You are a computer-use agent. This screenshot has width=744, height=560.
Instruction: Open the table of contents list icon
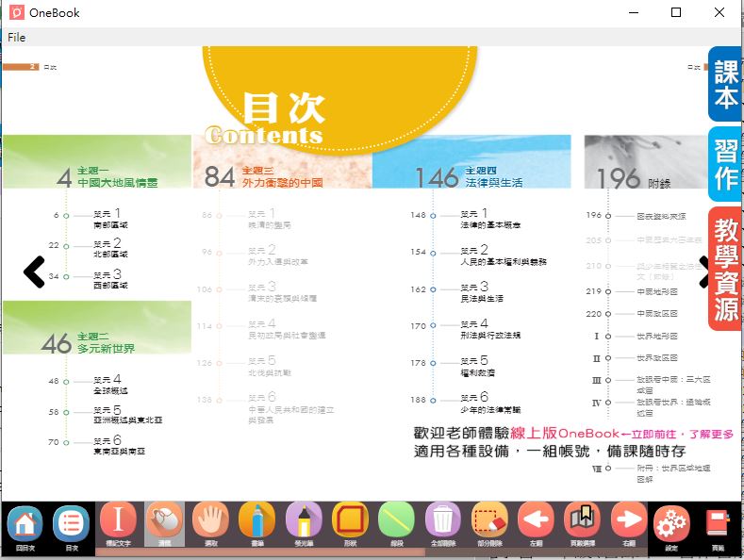coord(71,524)
